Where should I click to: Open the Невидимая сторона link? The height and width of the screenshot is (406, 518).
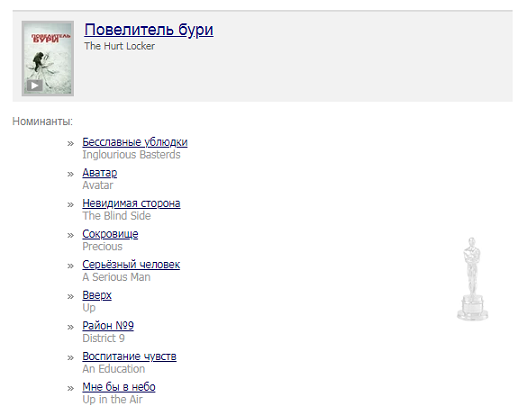tap(131, 203)
